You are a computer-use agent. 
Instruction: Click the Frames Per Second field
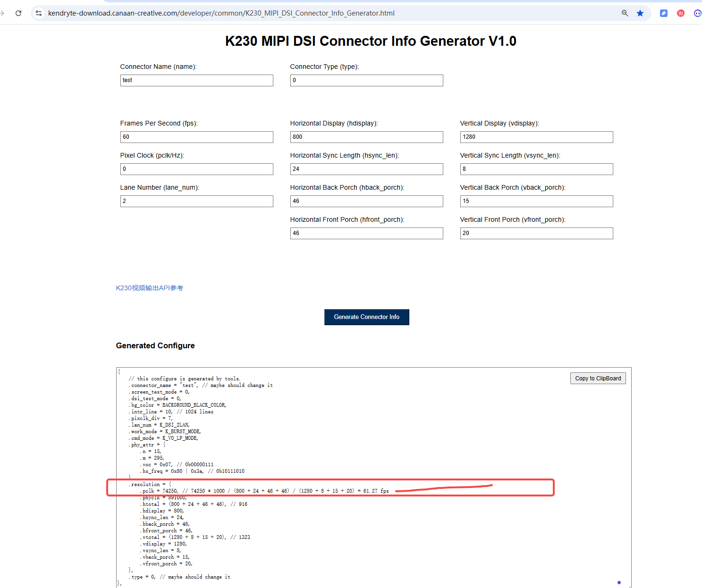tap(196, 137)
